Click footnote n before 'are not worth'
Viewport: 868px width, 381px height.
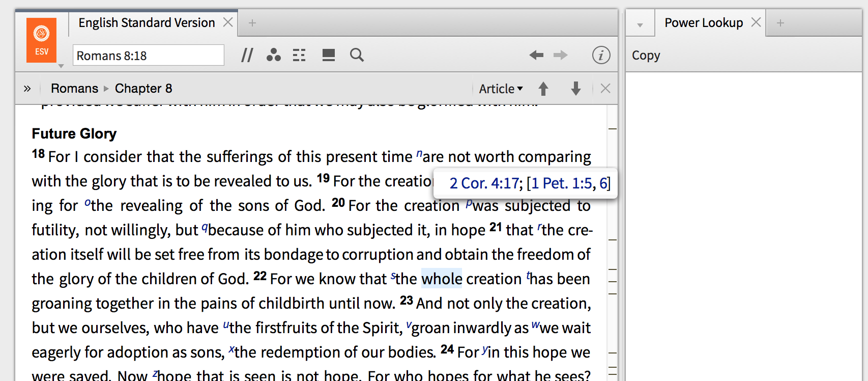pyautogui.click(x=419, y=153)
